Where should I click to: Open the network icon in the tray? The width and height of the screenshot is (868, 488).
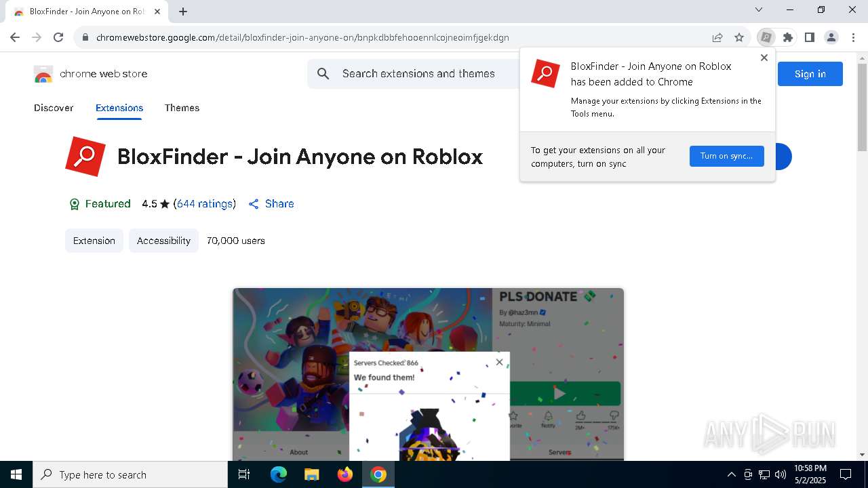pyautogui.click(x=764, y=474)
